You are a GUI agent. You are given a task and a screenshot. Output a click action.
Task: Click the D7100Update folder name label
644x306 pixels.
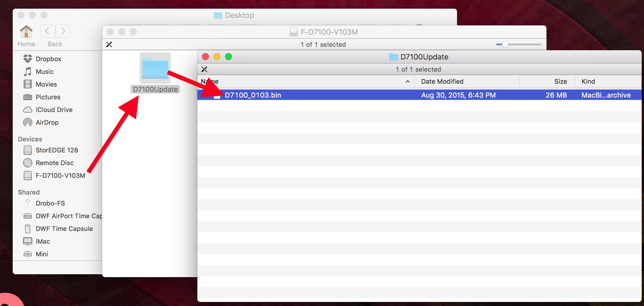(x=155, y=89)
